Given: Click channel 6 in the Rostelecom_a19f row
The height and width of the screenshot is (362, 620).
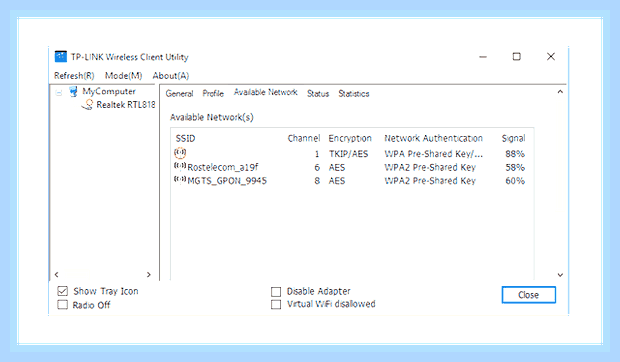Looking at the screenshot, I should pos(317,167).
